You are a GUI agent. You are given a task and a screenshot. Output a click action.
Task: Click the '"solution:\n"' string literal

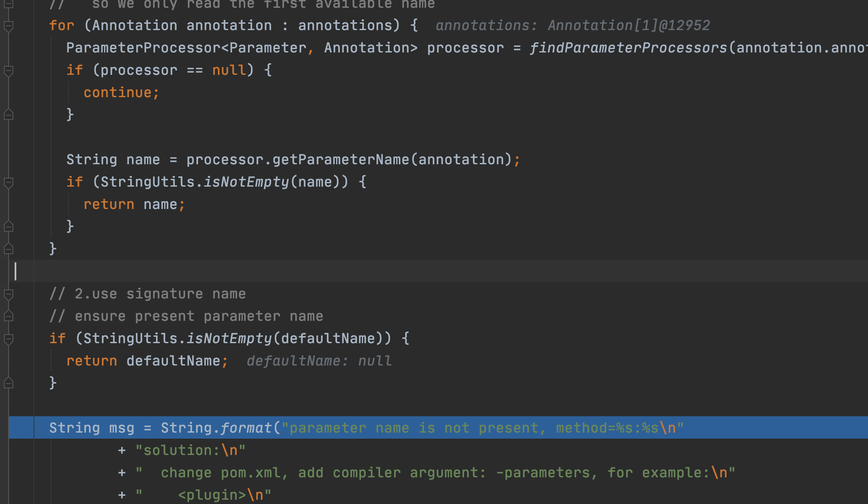coord(190,450)
